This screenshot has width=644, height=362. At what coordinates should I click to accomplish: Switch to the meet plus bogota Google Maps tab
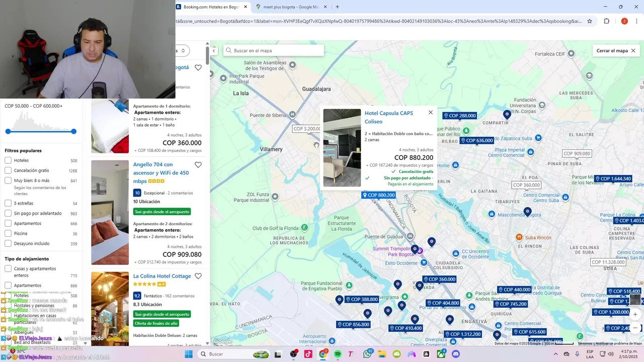292,7
